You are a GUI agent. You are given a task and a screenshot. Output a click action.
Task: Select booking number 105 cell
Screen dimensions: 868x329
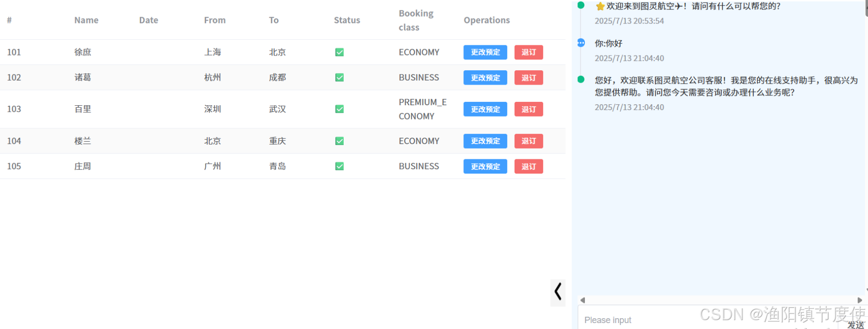tap(14, 166)
